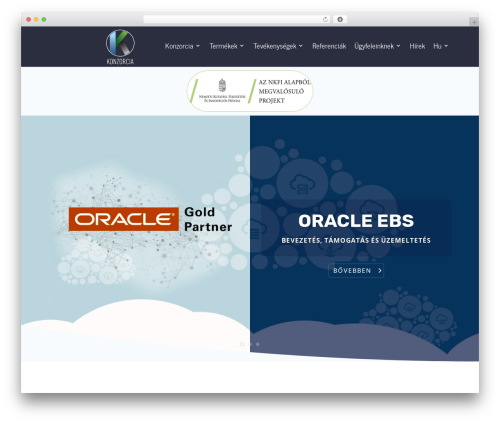Click the round icon right of the address bar
The width and height of the screenshot is (500, 423).
340,20
